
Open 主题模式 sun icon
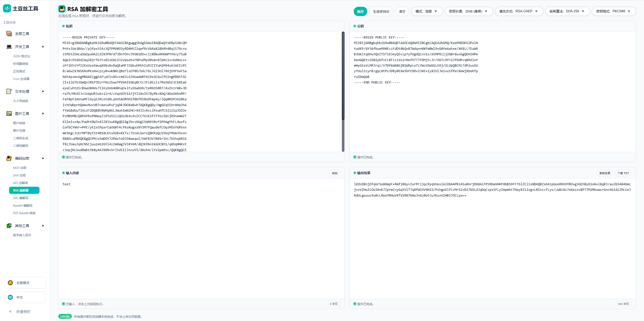pos(10,283)
